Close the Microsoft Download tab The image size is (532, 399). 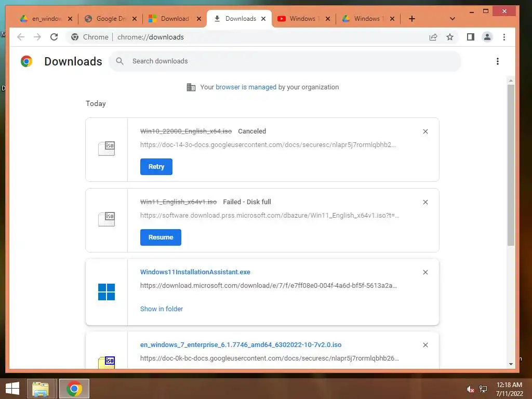tap(199, 19)
